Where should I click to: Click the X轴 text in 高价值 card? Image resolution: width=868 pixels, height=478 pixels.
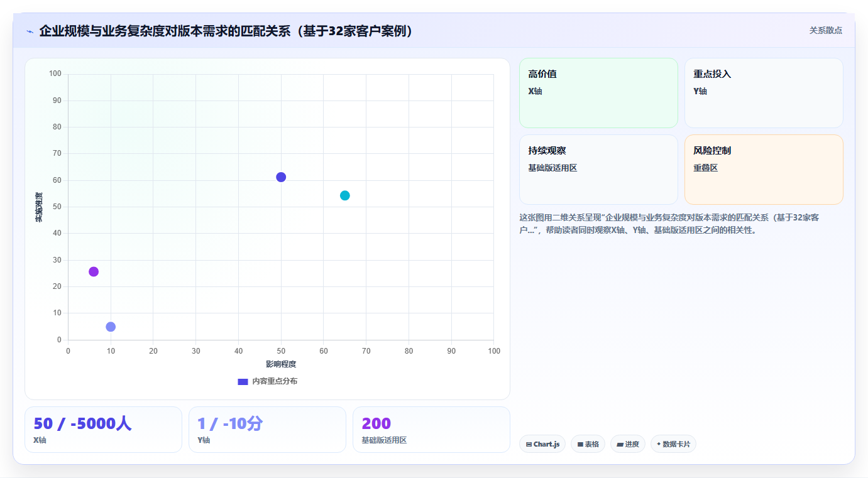click(535, 91)
